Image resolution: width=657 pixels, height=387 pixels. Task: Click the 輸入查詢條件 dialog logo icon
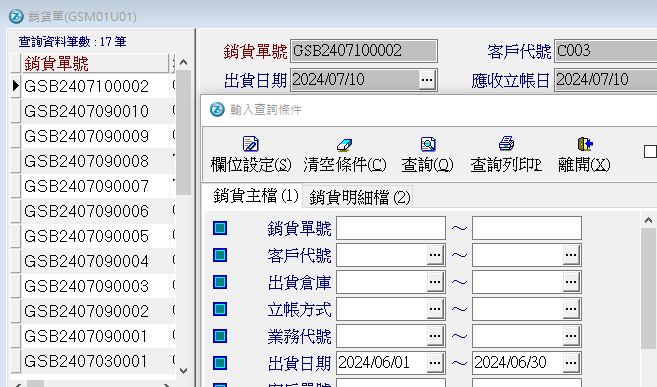(217, 109)
